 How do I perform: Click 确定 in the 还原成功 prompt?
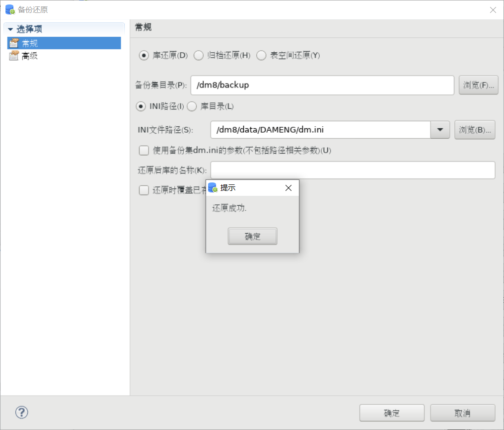252,236
